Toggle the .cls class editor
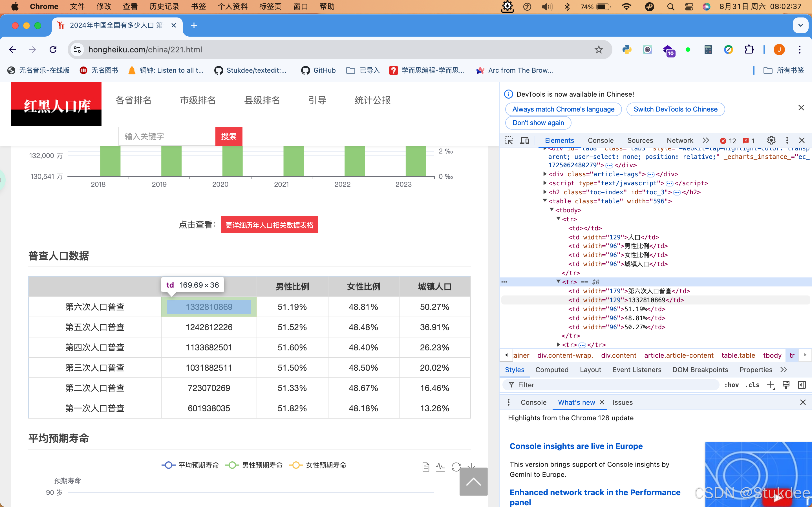The image size is (812, 507). tap(752, 385)
